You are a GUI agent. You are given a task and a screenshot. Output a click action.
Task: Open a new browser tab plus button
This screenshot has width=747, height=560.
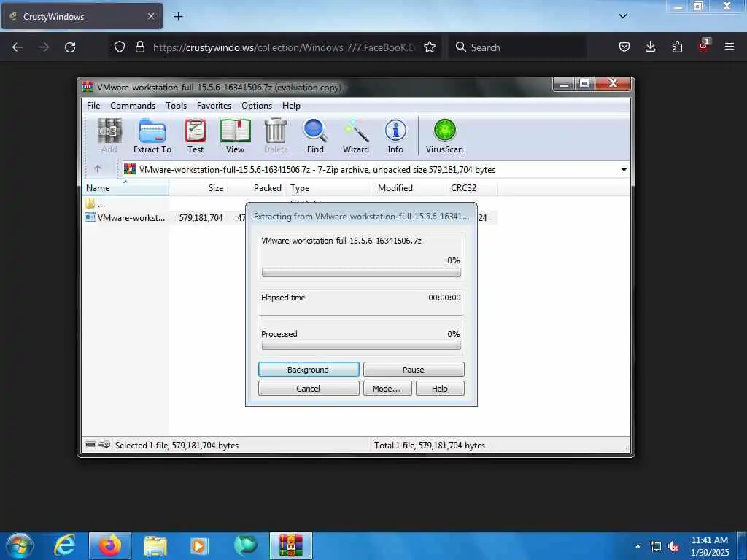point(178,17)
